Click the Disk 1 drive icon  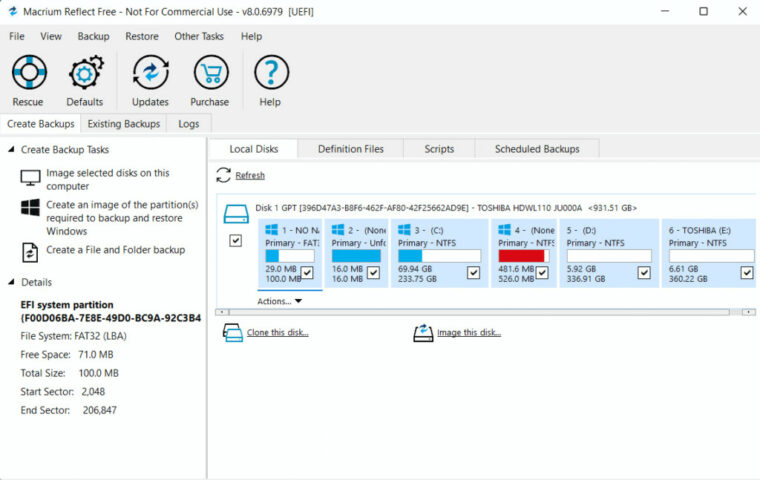pos(236,214)
